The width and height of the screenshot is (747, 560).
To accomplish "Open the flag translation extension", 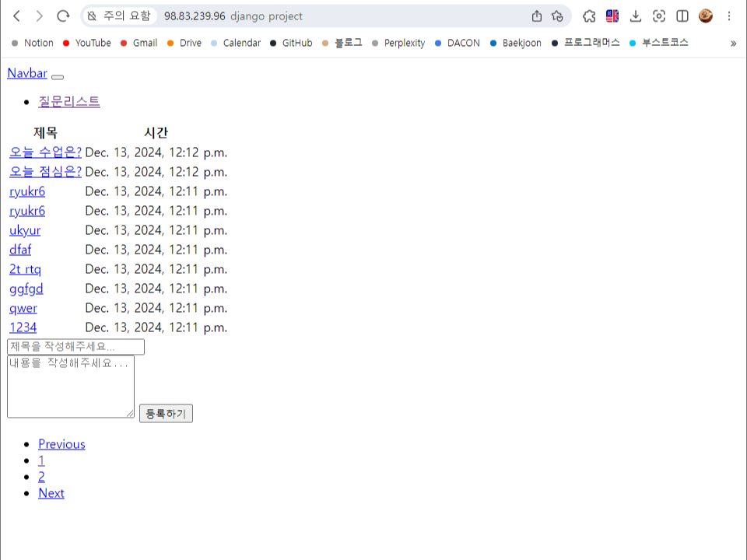I will click(612, 16).
